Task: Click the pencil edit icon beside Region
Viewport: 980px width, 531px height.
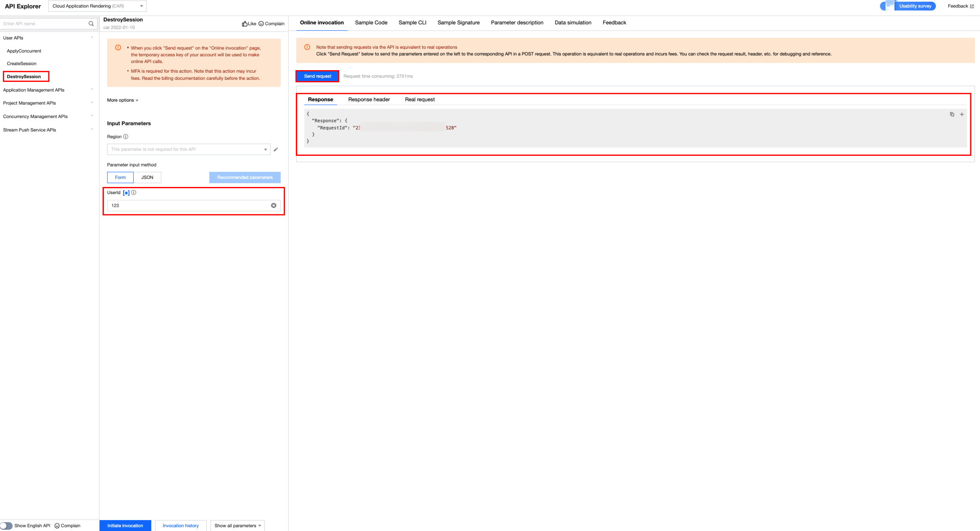Action: click(276, 150)
